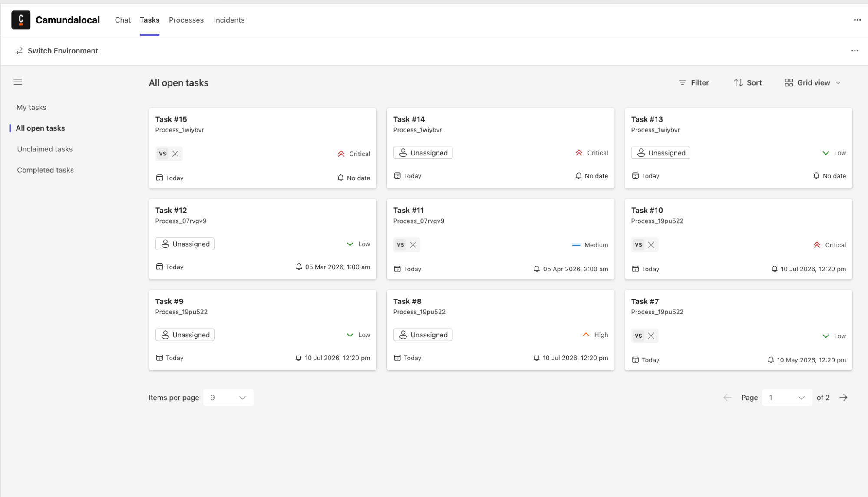Image resolution: width=868 pixels, height=497 pixels.
Task: Collapse the sidebar with hamburger icon
Action: coord(18,82)
